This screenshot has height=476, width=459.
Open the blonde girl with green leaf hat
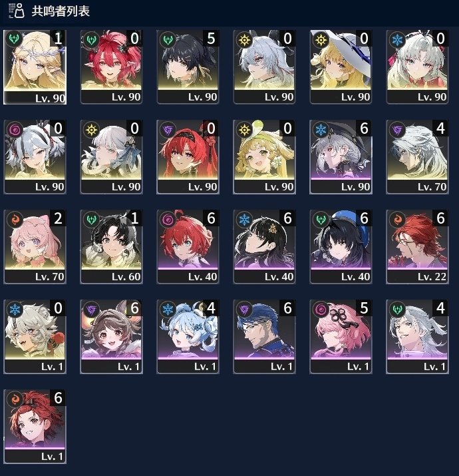[x=264, y=157]
